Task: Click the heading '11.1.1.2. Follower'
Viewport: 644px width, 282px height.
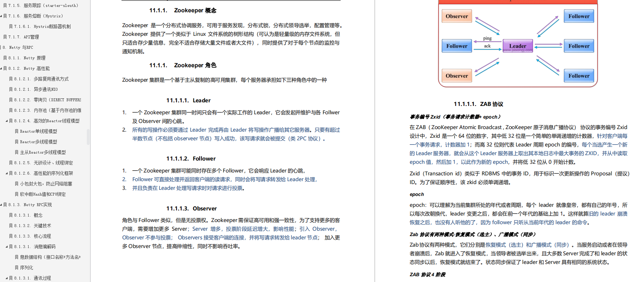Action: [x=191, y=159]
